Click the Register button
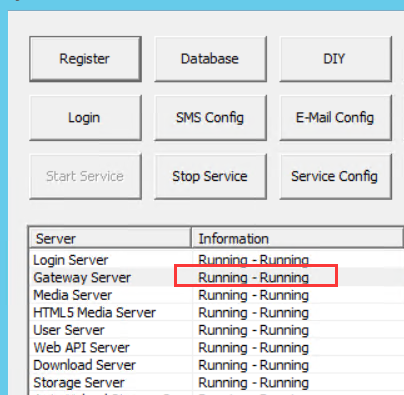This screenshot has width=404, height=395. pyautogui.click(x=85, y=59)
